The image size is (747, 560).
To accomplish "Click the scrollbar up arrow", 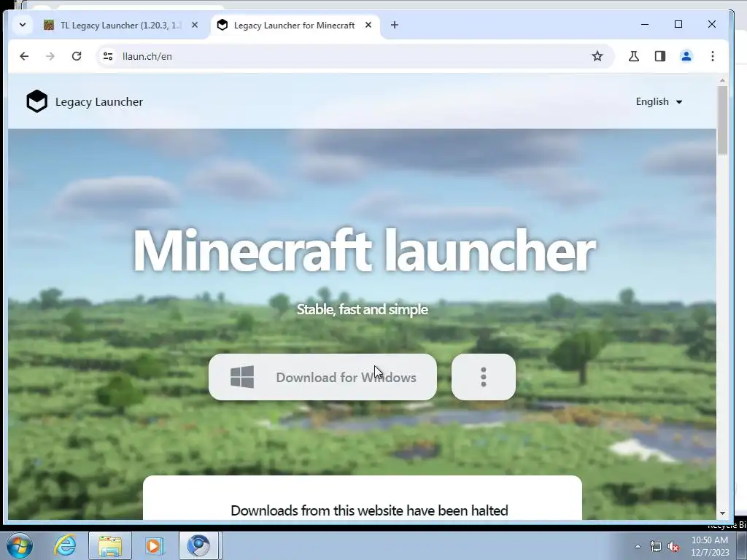I will point(722,80).
